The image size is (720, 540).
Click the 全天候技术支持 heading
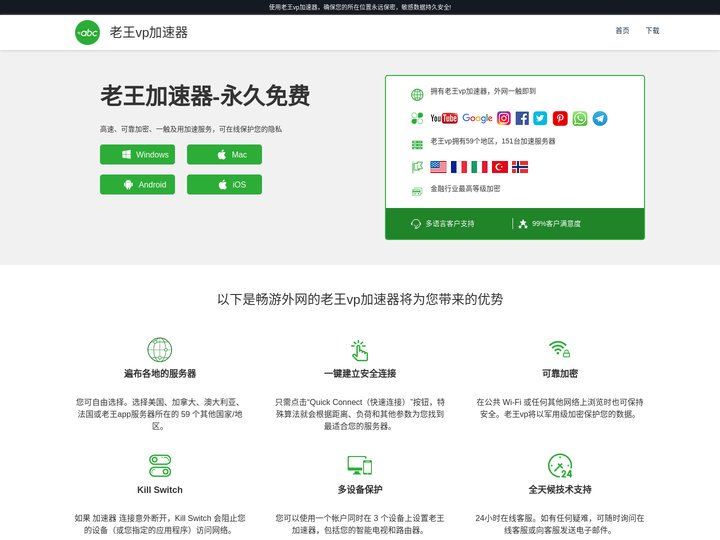(560, 489)
